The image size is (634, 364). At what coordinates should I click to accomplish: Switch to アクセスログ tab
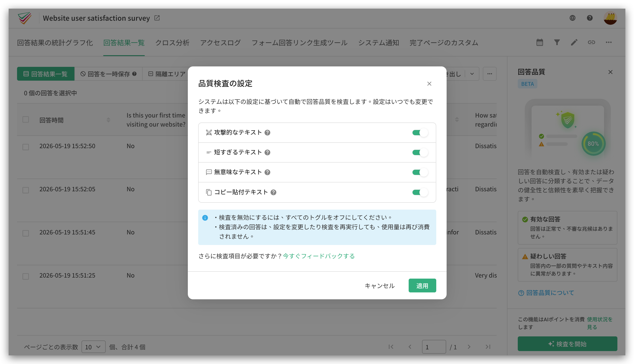pos(220,43)
